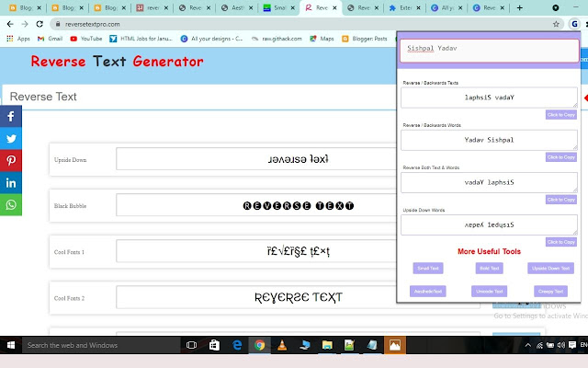Open the YouTube bookmark

point(86,39)
